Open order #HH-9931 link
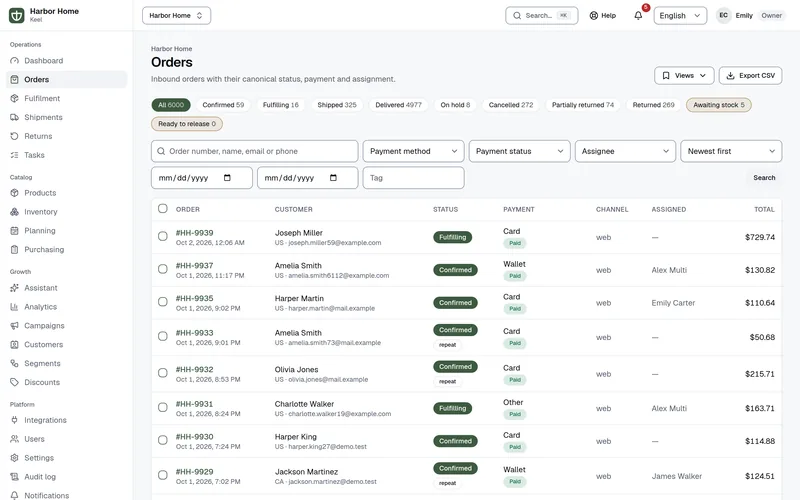 tap(194, 404)
